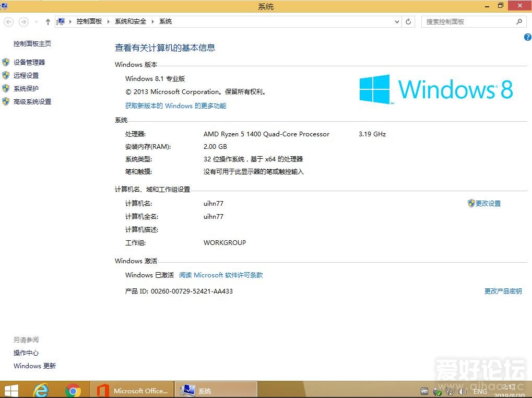
Task: Click shield icon before 更改设置
Action: (471, 203)
